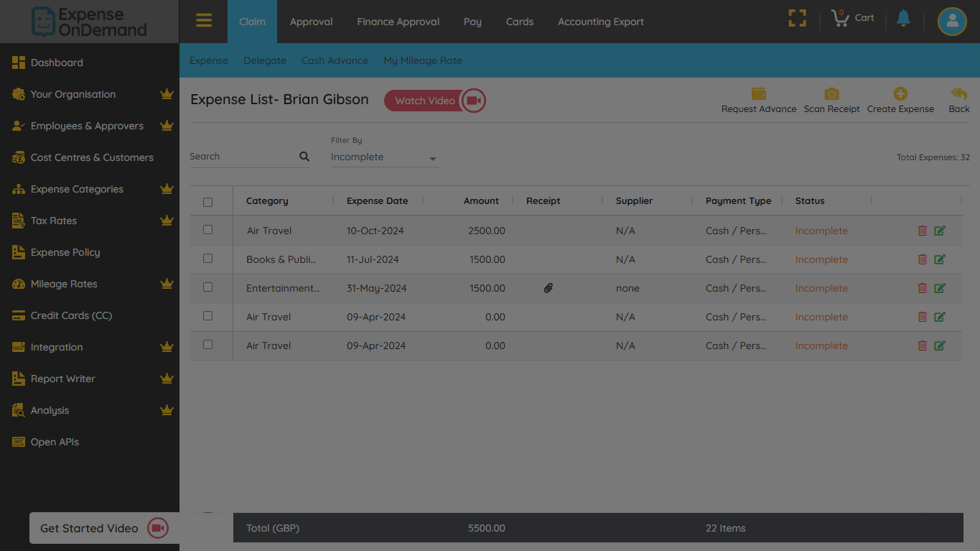Open the Pay tab
This screenshot has height=551, width=980.
pyautogui.click(x=472, y=22)
